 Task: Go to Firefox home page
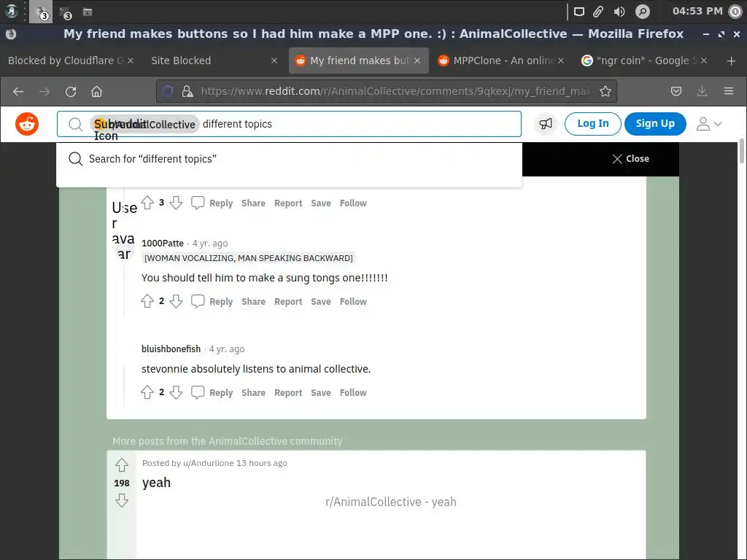(x=97, y=91)
